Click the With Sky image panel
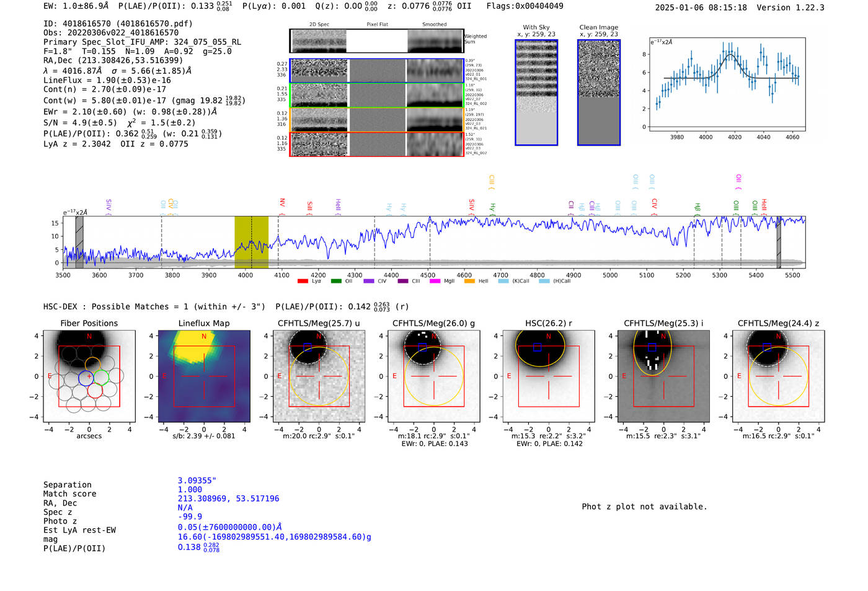Viewport: 868px width, 591px height. (x=536, y=92)
